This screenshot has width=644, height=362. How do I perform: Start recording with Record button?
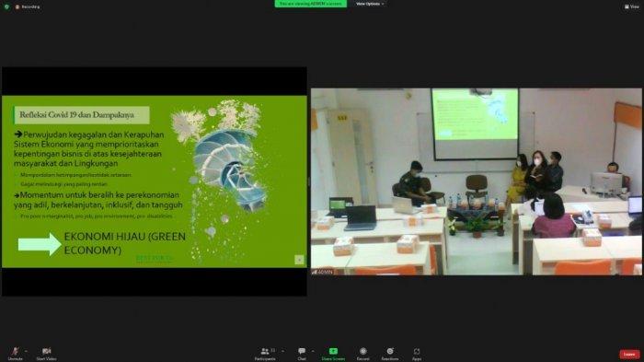(363, 354)
